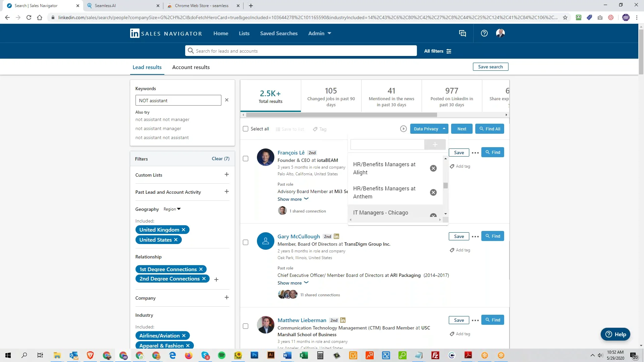This screenshot has height=362, width=644.
Task: Click the Next button
Action: coord(462,129)
